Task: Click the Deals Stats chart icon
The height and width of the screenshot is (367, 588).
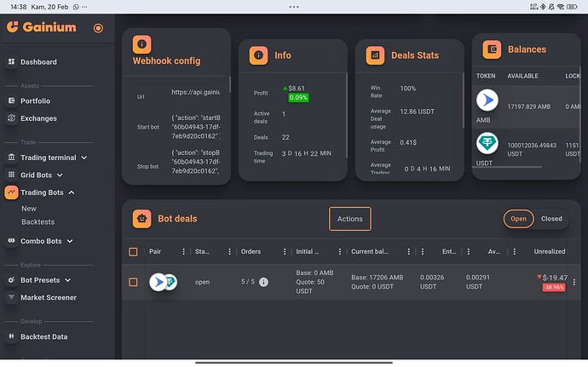Action: click(375, 55)
